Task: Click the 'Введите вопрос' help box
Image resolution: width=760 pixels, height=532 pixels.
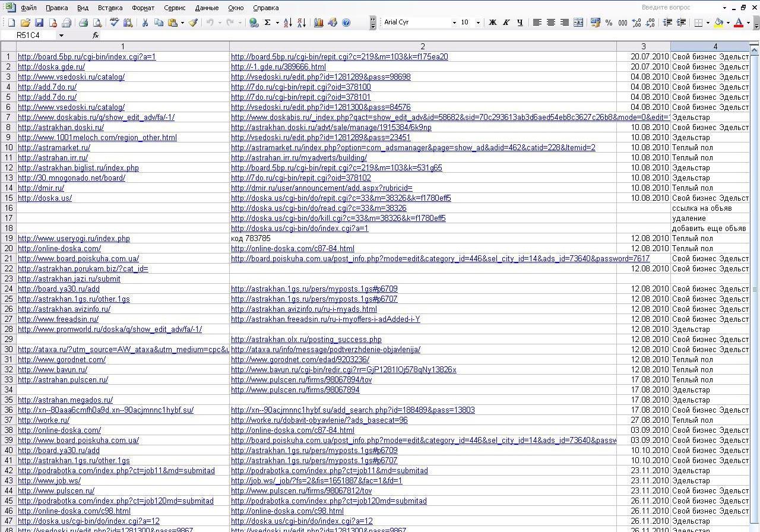Action: pyautogui.click(x=679, y=8)
